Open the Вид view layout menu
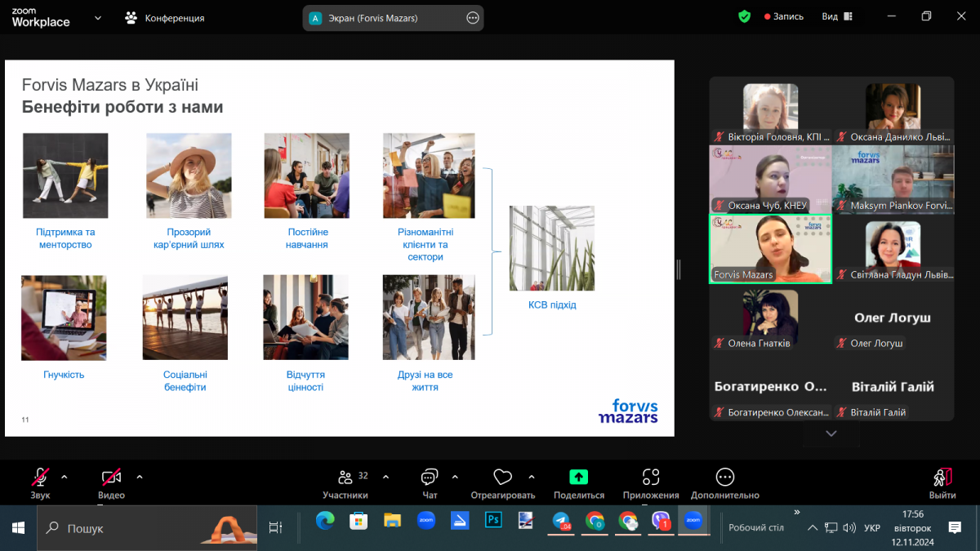The width and height of the screenshot is (980, 551). [836, 16]
